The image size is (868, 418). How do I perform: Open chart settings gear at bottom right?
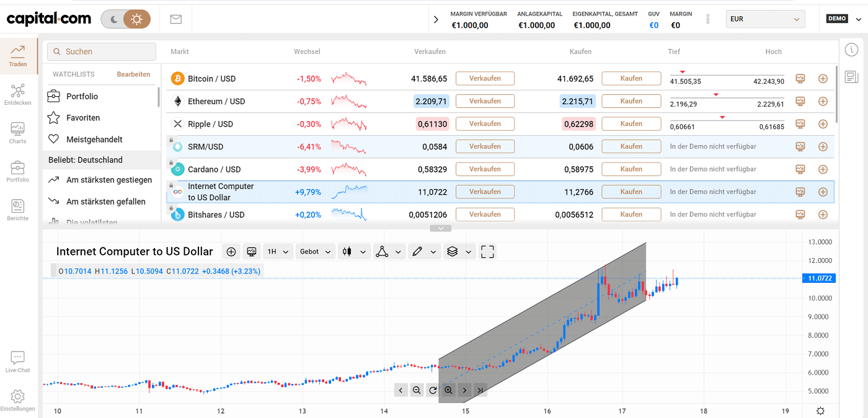(x=820, y=411)
